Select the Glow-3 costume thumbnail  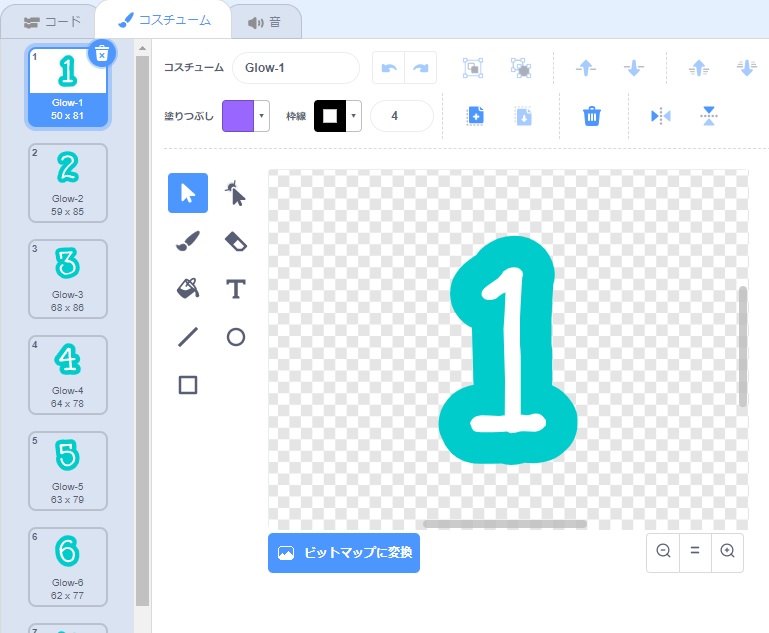68,279
